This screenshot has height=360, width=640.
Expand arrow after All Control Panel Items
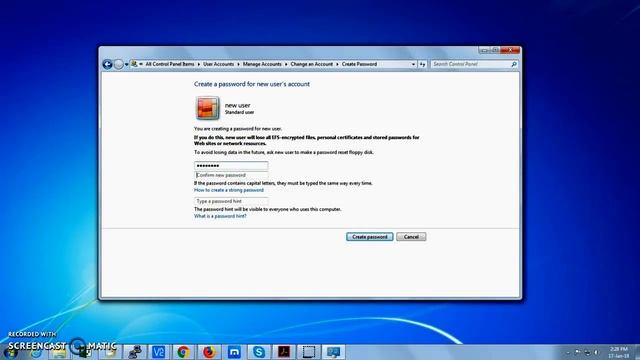pos(199,64)
